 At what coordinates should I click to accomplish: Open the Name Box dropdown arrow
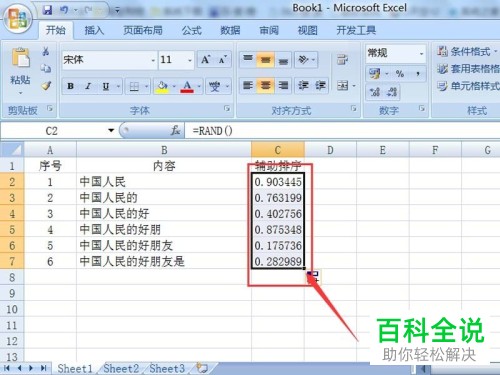[111, 131]
